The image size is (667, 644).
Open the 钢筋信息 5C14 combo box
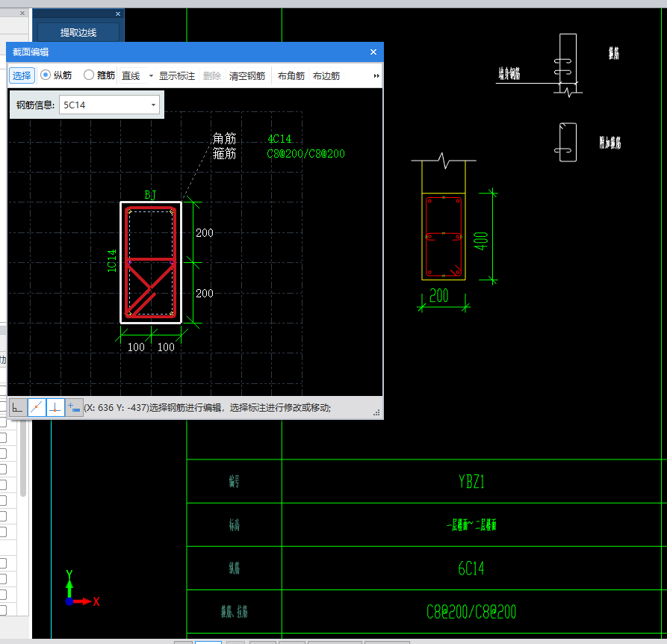point(153,105)
